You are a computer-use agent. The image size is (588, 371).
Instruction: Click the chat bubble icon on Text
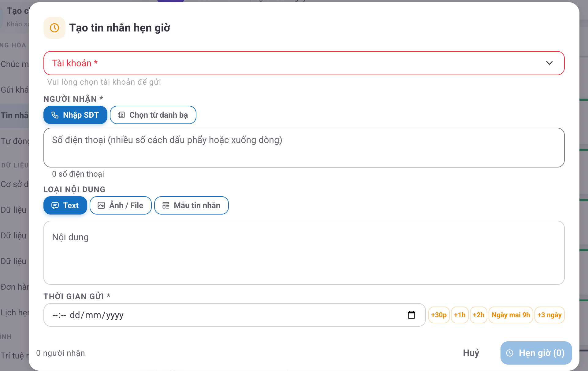(x=55, y=205)
